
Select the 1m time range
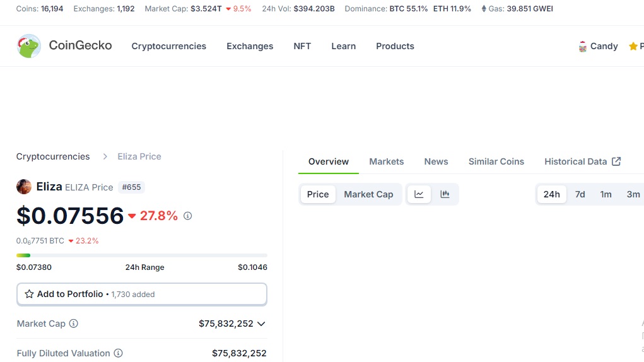coord(606,194)
